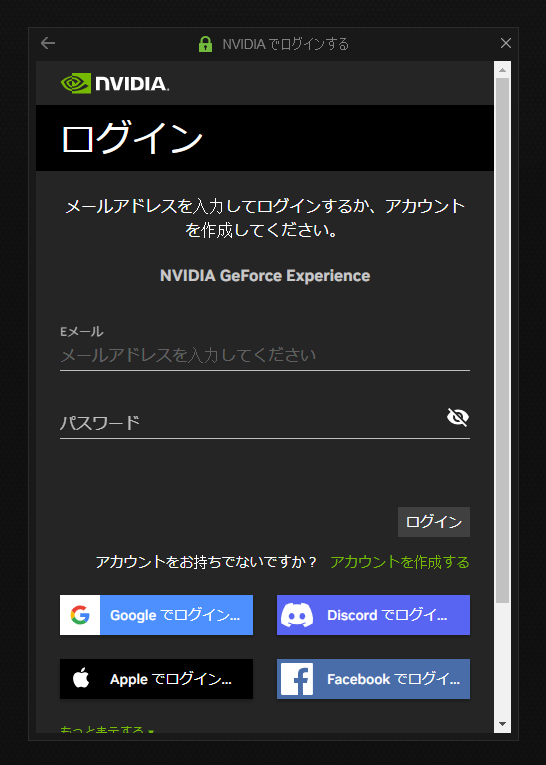Sign in with Facebook button
Image resolution: width=546 pixels, height=765 pixels.
[x=373, y=679]
